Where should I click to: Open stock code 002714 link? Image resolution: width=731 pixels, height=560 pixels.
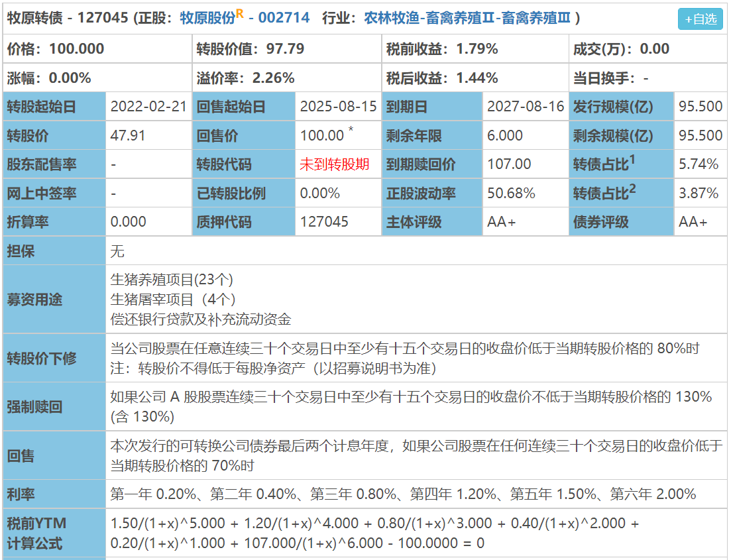tap(284, 18)
